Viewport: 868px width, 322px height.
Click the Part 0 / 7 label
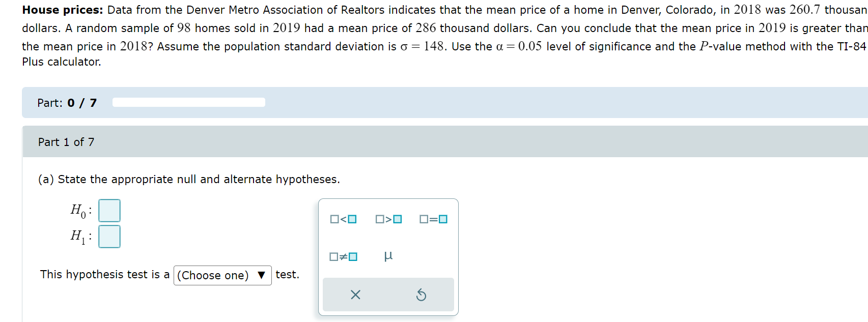coord(66,102)
